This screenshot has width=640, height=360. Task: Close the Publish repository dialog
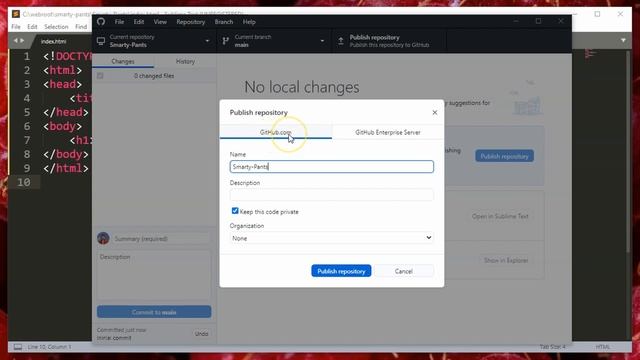(x=435, y=112)
